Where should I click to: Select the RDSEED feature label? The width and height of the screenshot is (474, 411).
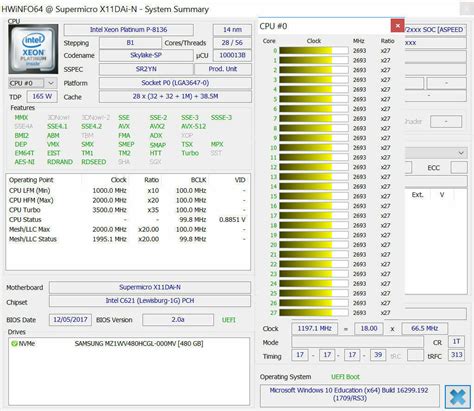click(x=94, y=162)
